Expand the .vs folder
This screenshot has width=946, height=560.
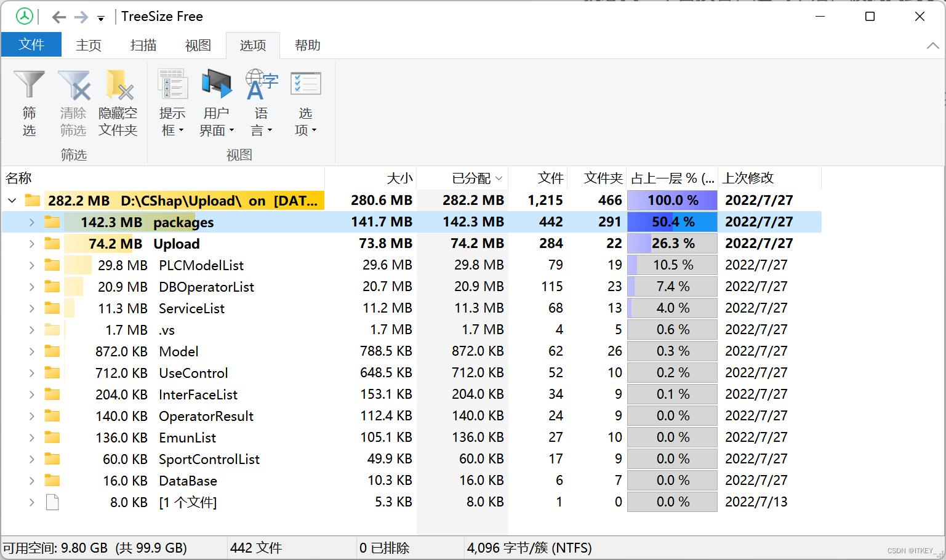[31, 330]
